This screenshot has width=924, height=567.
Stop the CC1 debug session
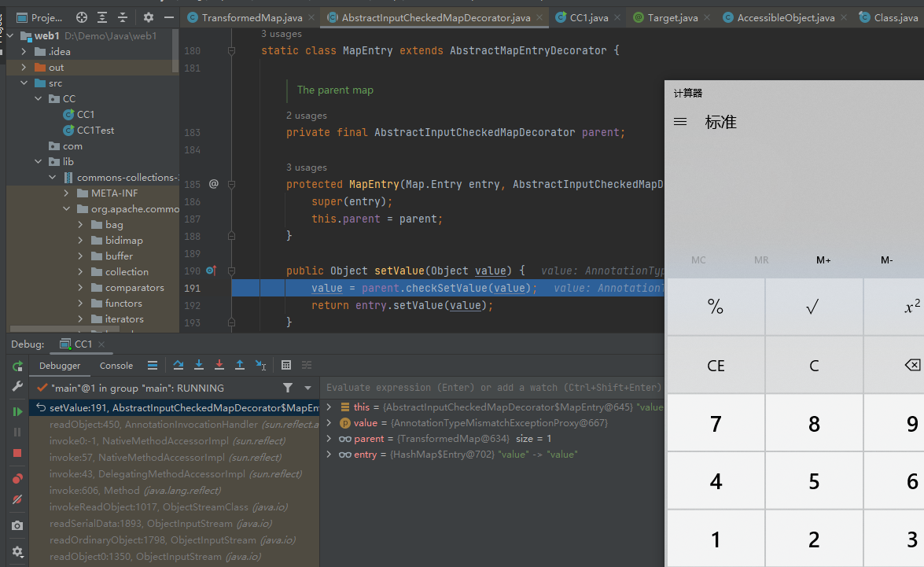click(17, 453)
